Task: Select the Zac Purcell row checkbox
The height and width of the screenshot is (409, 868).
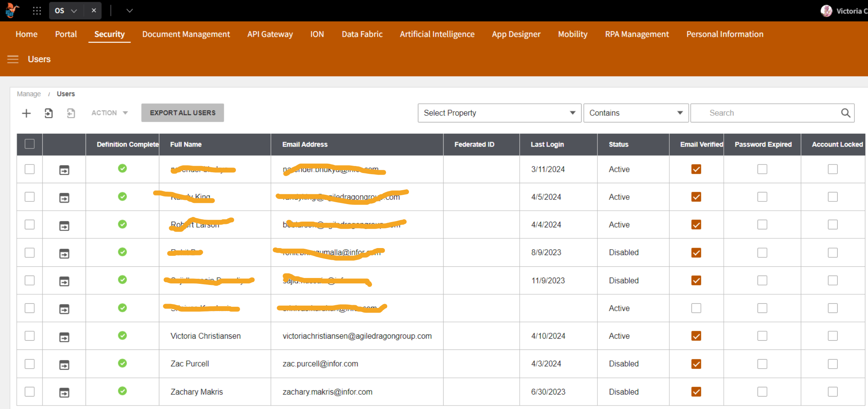Action: [30, 364]
